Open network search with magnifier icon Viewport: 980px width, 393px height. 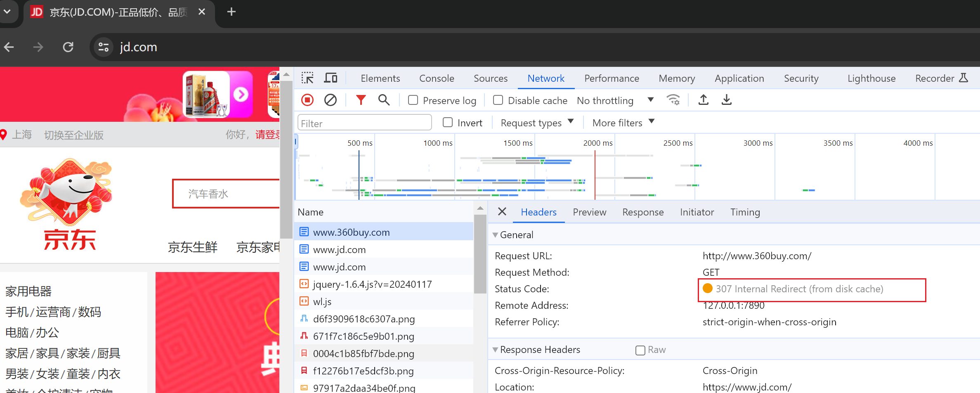point(384,100)
